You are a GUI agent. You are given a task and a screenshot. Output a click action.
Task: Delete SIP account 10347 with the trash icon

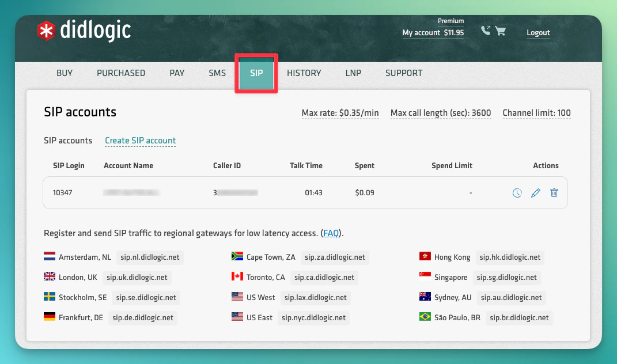tap(554, 193)
